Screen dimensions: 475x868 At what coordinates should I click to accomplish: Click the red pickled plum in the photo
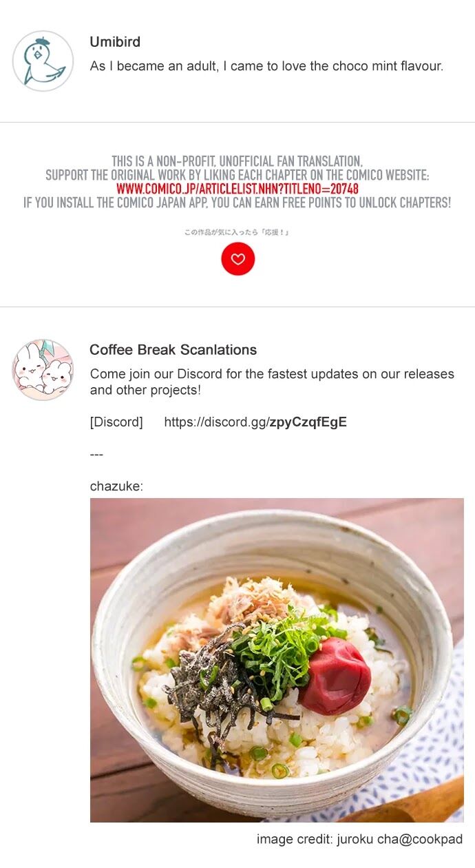335,675
